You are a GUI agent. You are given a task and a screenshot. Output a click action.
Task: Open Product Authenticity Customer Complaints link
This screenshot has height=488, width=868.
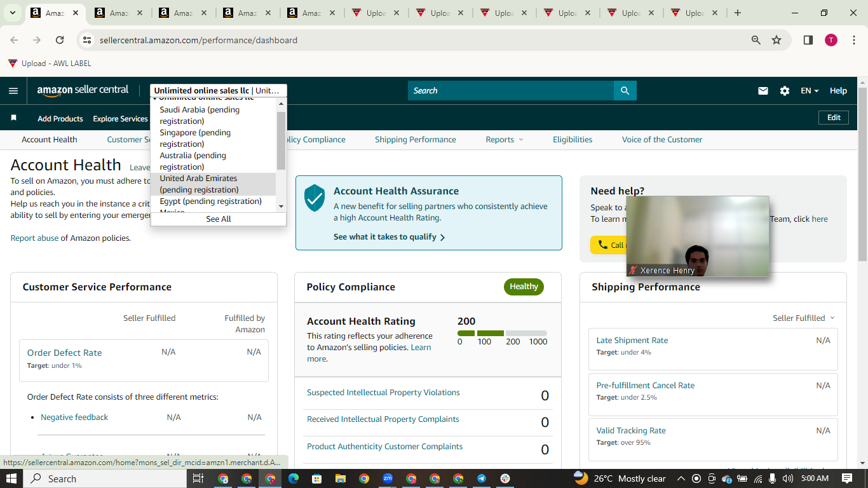click(x=384, y=447)
